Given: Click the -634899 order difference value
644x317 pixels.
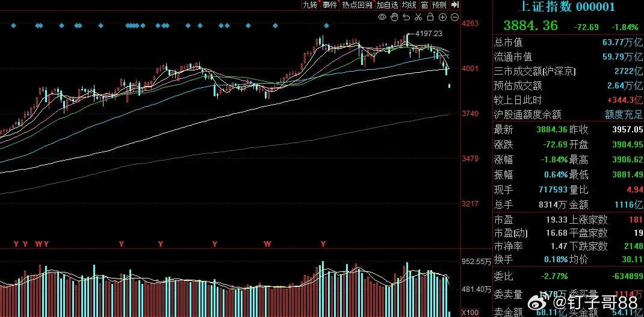Looking at the screenshot, I should [x=627, y=276].
